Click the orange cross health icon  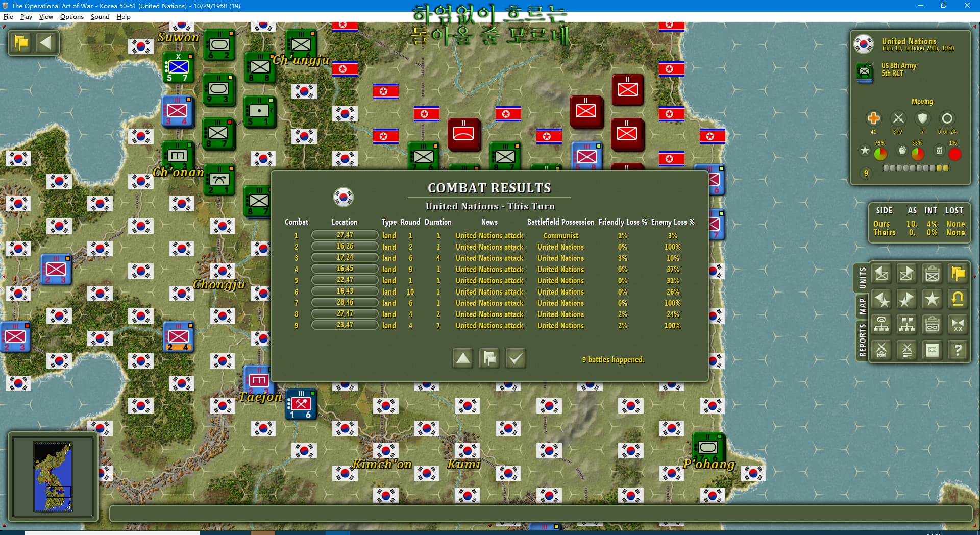click(873, 118)
